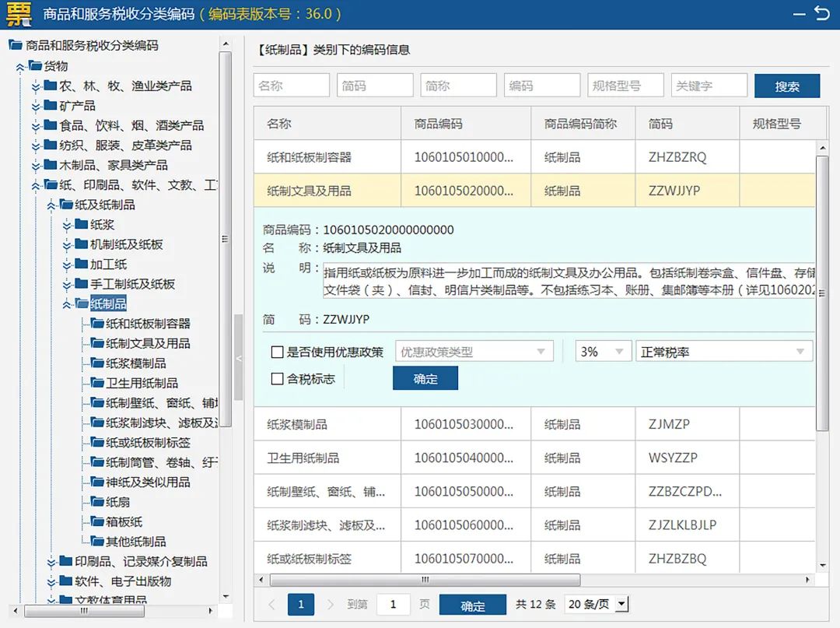The height and width of the screenshot is (628, 840).
Task: Expand the 农、林、牧、渔业类产品 node
Action: (x=36, y=86)
